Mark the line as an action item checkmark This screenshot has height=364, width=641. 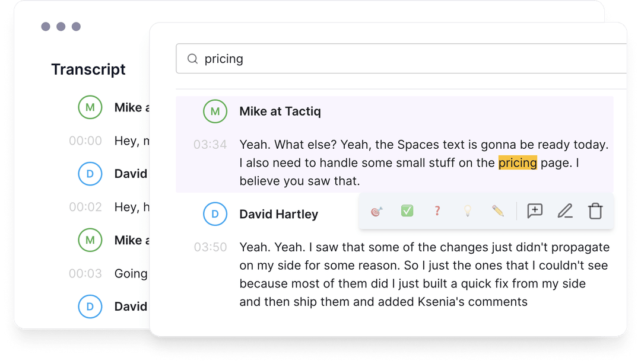[x=407, y=211]
